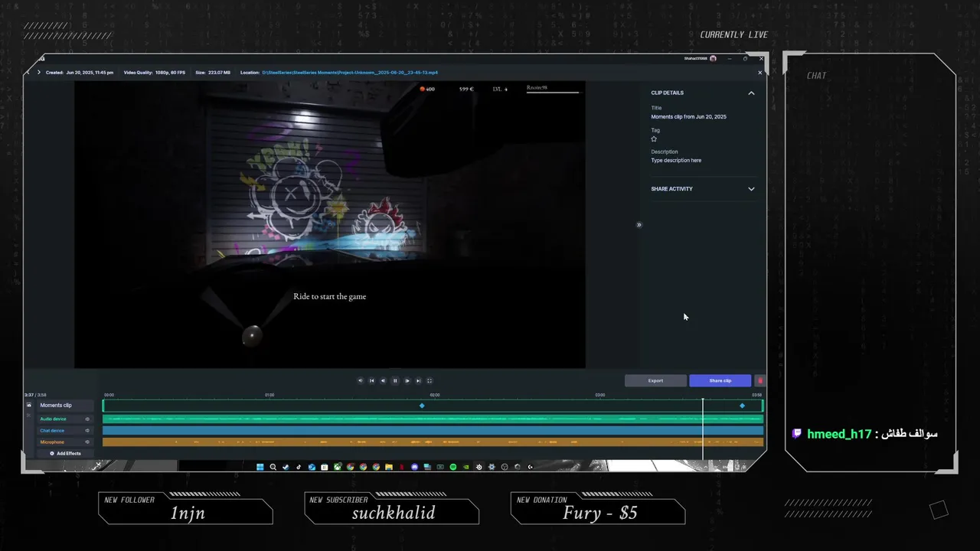980x551 pixels.
Task: Pause the clip playback
Action: coord(395,380)
